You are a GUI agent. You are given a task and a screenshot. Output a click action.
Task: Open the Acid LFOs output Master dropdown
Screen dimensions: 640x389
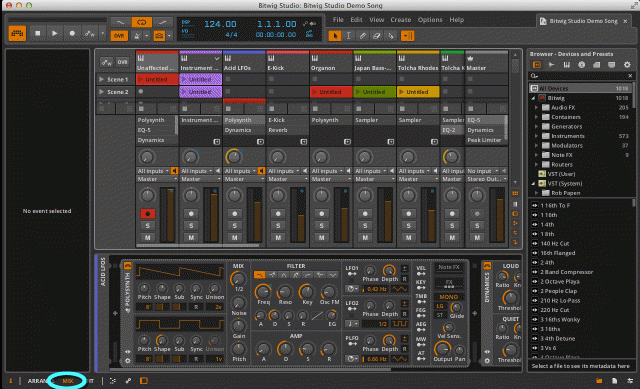[244, 179]
